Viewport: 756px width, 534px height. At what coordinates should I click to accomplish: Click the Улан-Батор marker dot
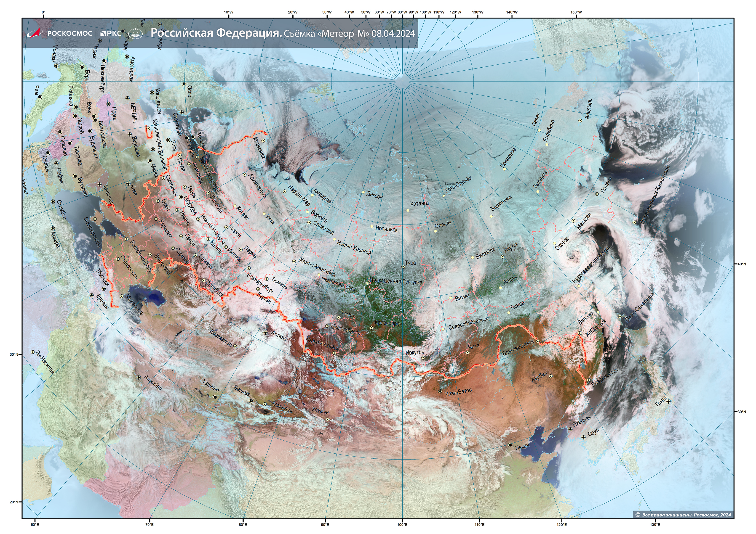(x=440, y=391)
